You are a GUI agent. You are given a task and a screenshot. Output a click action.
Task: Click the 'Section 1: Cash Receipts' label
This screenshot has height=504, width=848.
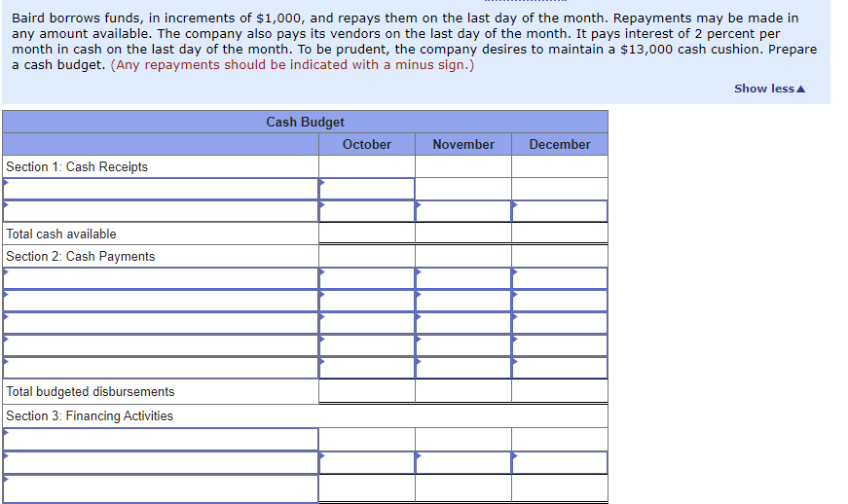[77, 167]
